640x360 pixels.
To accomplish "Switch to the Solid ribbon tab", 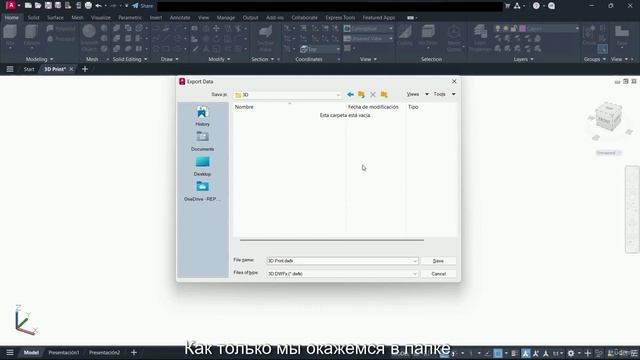I will point(33,18).
